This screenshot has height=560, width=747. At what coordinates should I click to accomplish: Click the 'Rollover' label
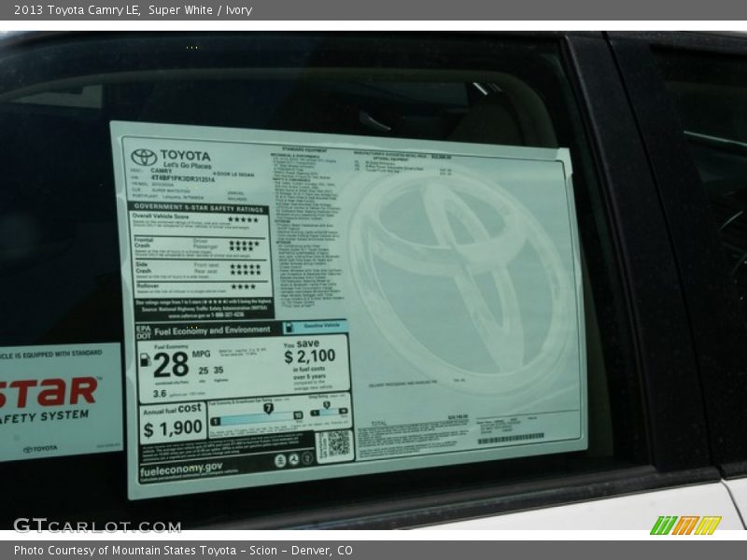pos(148,286)
